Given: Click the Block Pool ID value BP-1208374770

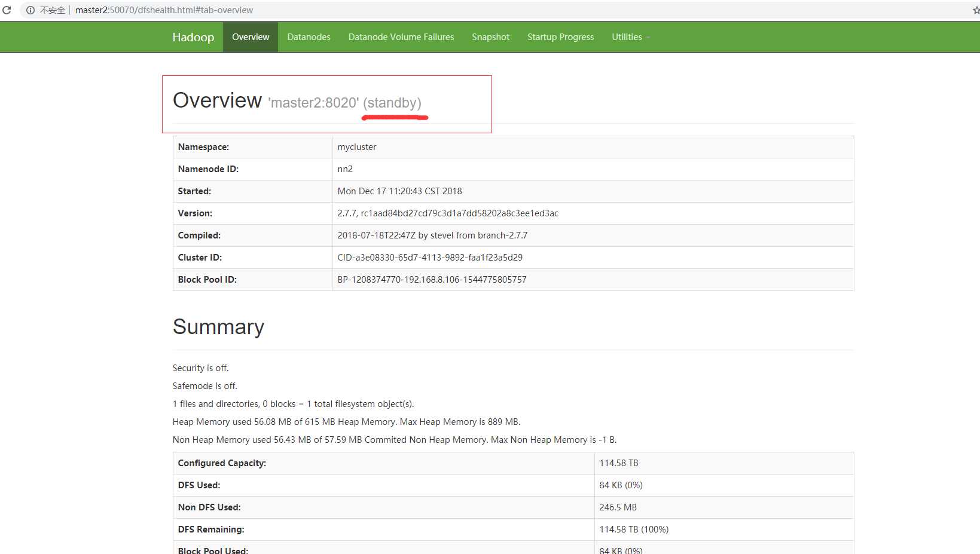Looking at the screenshot, I should pyautogui.click(x=432, y=280).
